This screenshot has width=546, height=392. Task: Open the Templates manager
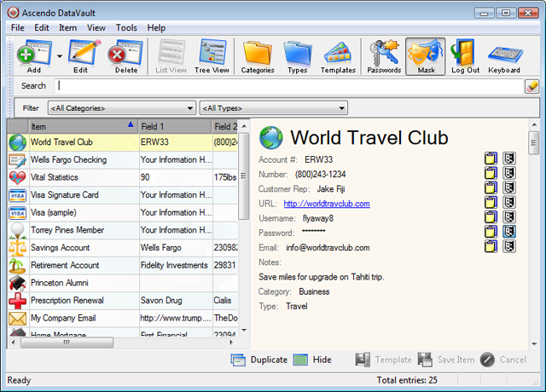(338, 56)
